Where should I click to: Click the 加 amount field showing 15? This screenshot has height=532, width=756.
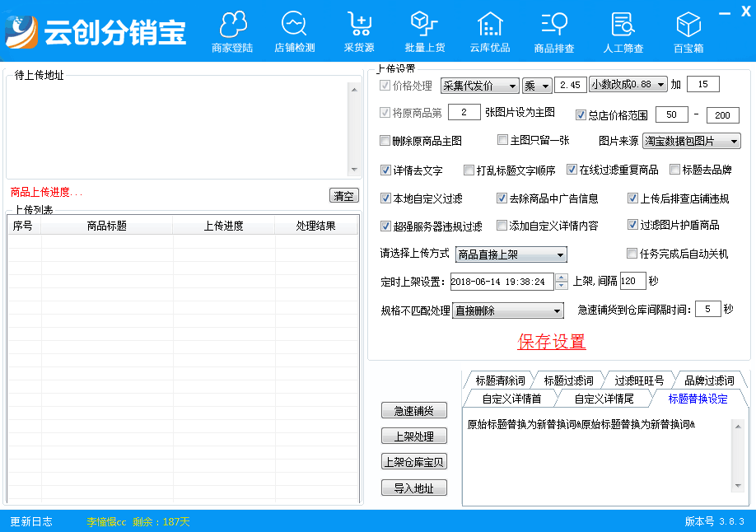coord(703,84)
